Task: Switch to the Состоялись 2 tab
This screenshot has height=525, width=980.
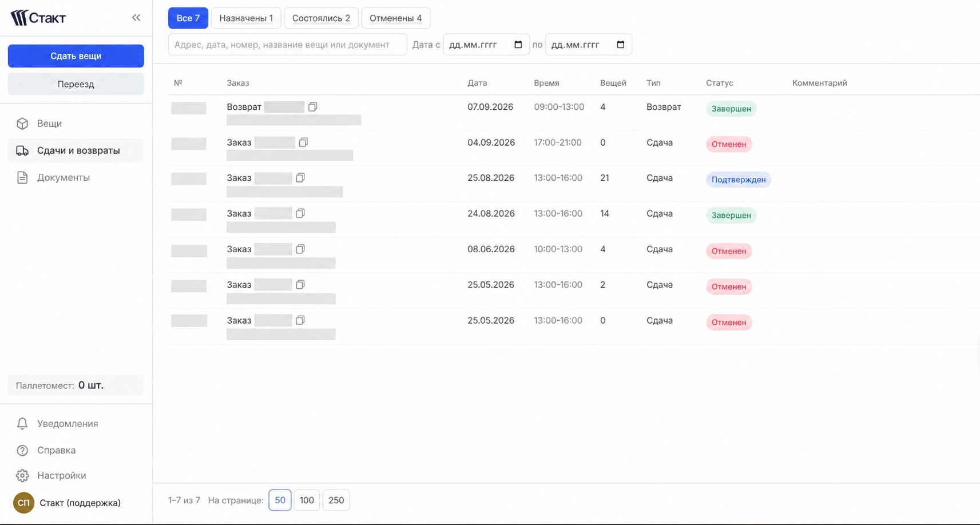Action: [321, 18]
